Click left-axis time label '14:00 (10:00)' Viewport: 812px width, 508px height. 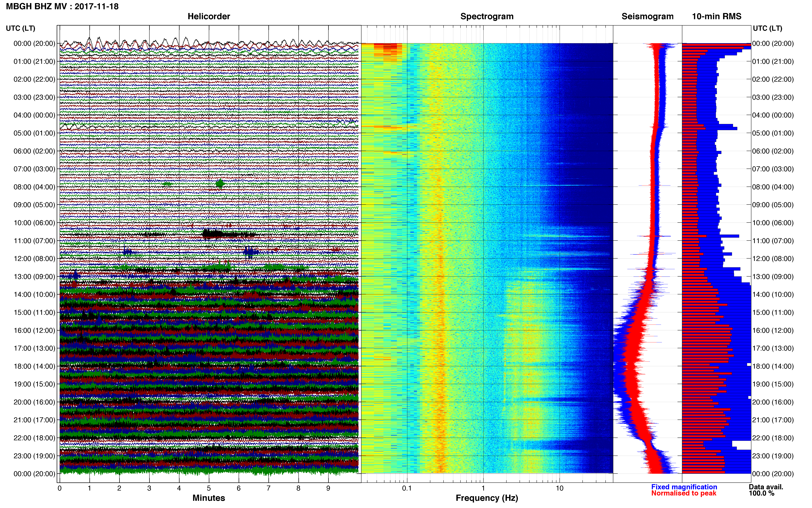point(34,295)
